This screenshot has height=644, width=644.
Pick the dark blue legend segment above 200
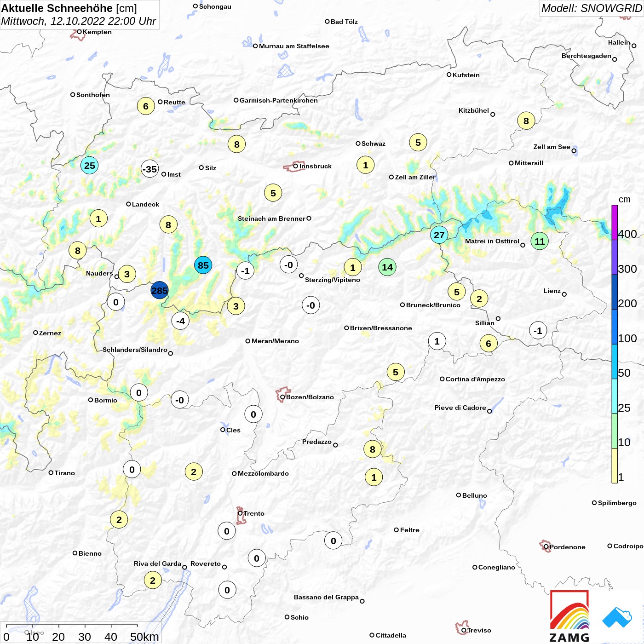615,292
